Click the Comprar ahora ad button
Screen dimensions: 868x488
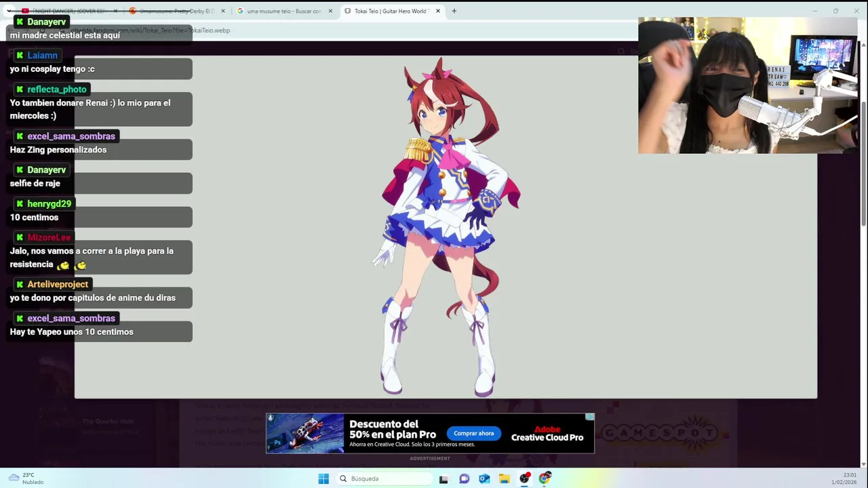pos(473,433)
